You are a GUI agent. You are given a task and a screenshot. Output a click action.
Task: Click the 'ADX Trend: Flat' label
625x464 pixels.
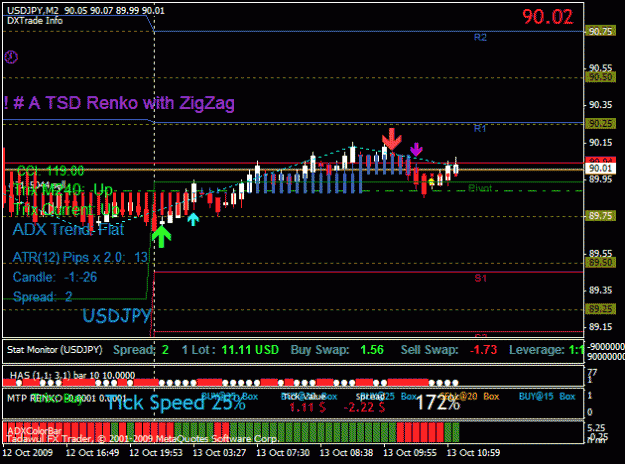click(x=68, y=230)
